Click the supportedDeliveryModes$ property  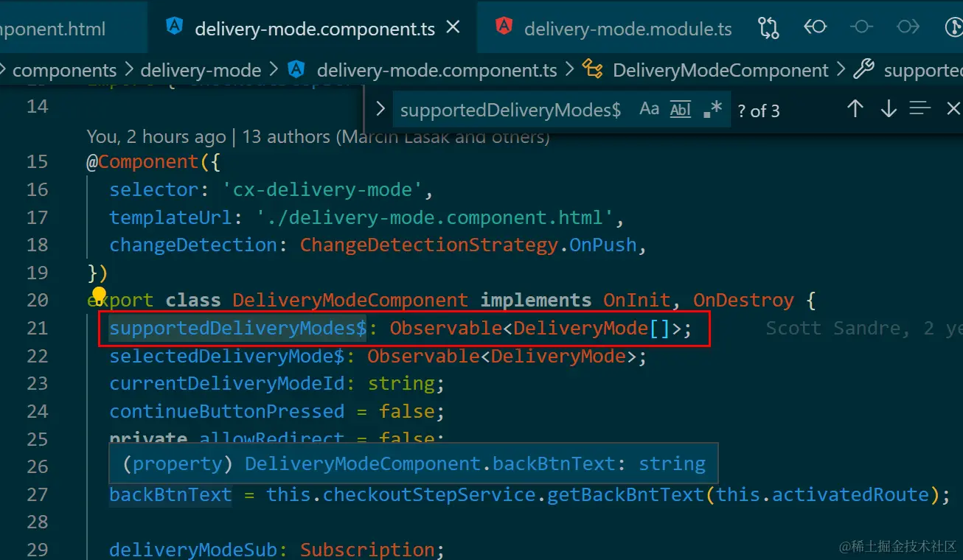tap(237, 328)
